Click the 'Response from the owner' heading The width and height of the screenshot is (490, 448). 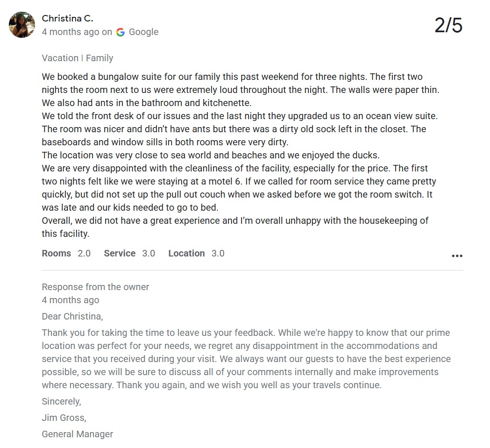coord(95,287)
